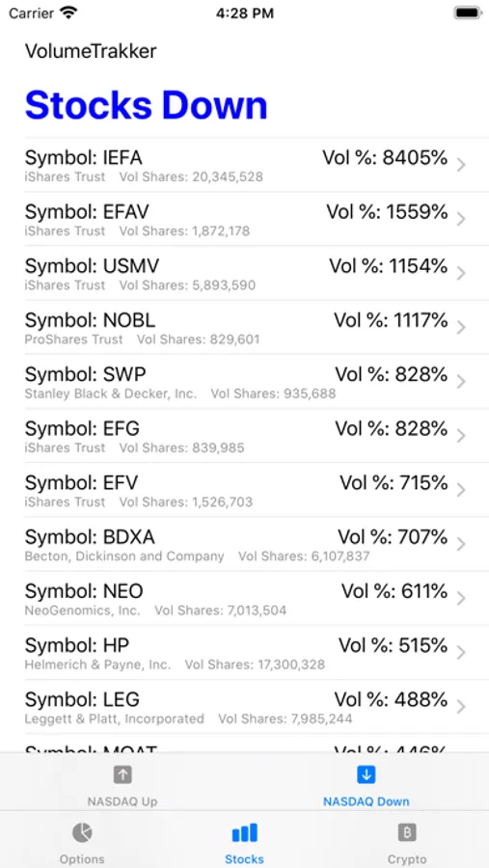The width and height of the screenshot is (489, 868).
Task: Tap the Wi-Fi status icon
Action: pos(68,14)
